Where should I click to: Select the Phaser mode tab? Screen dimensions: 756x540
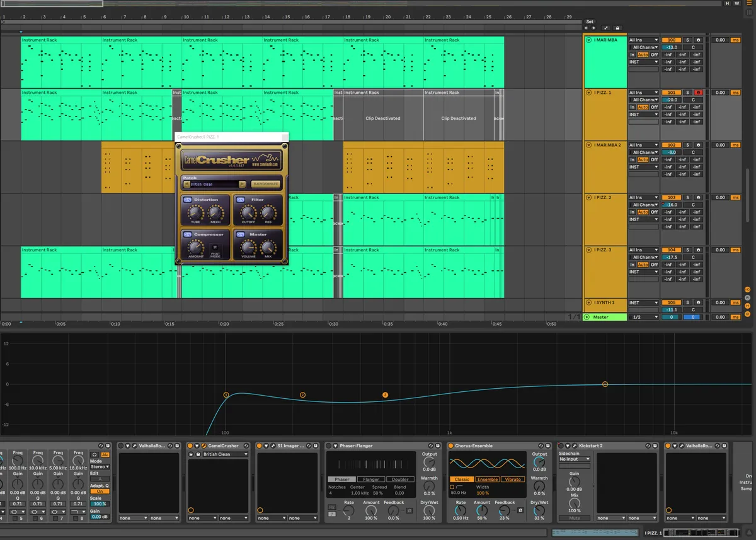(342, 480)
